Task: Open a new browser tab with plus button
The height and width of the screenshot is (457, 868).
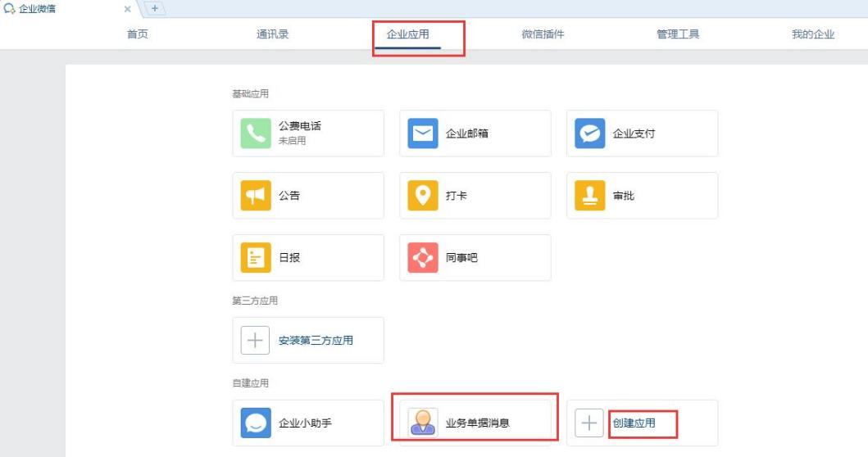Action: [x=154, y=8]
